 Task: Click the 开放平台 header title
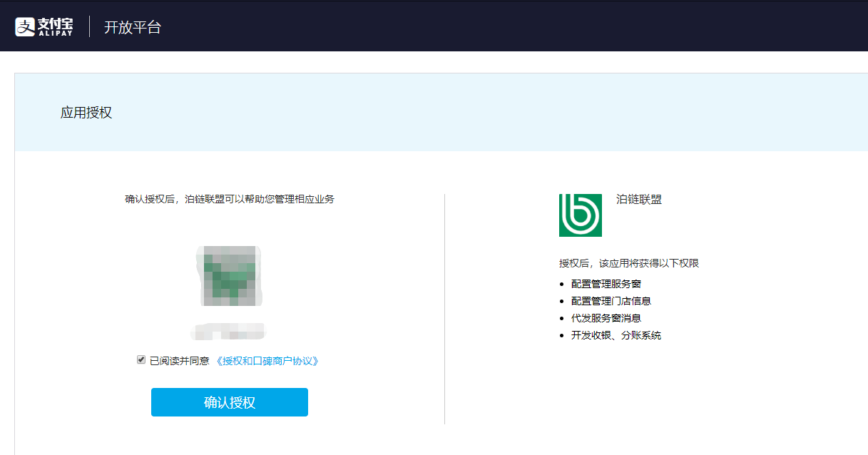point(133,28)
